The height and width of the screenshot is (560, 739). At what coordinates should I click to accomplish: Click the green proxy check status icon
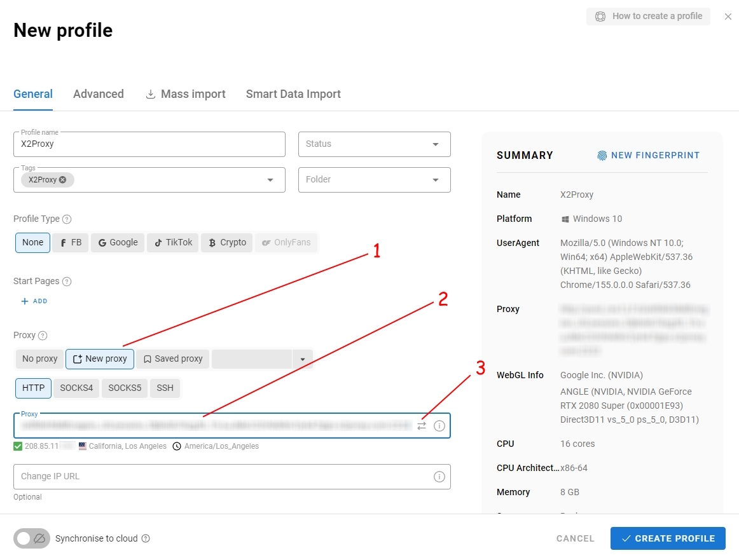[x=18, y=446]
